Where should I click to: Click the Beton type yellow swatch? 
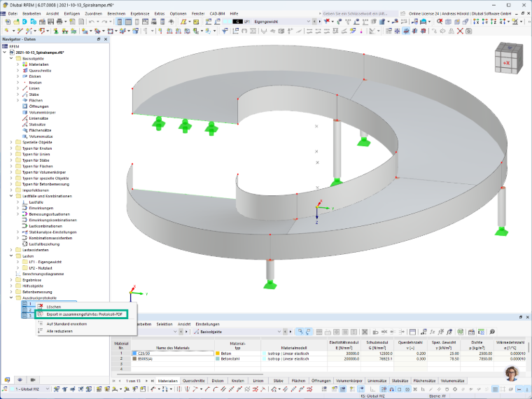coord(218,353)
